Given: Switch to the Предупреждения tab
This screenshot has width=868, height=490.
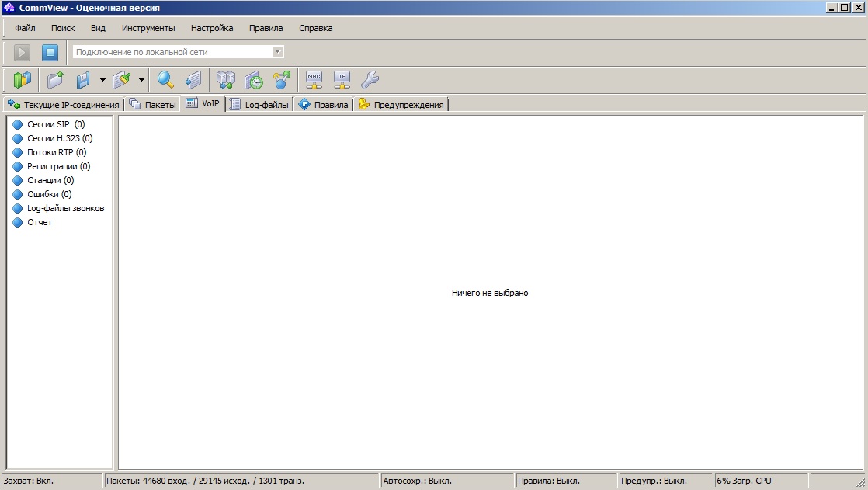Looking at the screenshot, I should (401, 105).
